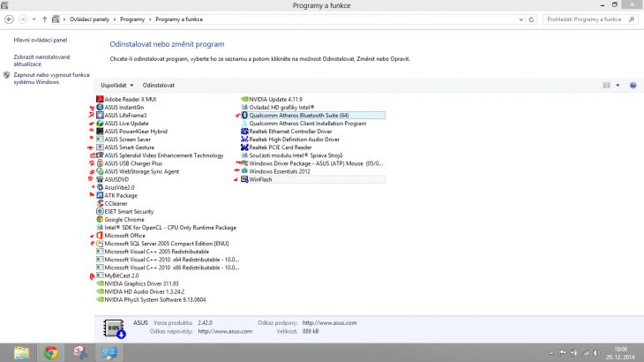Image resolution: width=644 pixels, height=362 pixels.
Task: Expand the address bar history dropdown
Action: [x=520, y=19]
